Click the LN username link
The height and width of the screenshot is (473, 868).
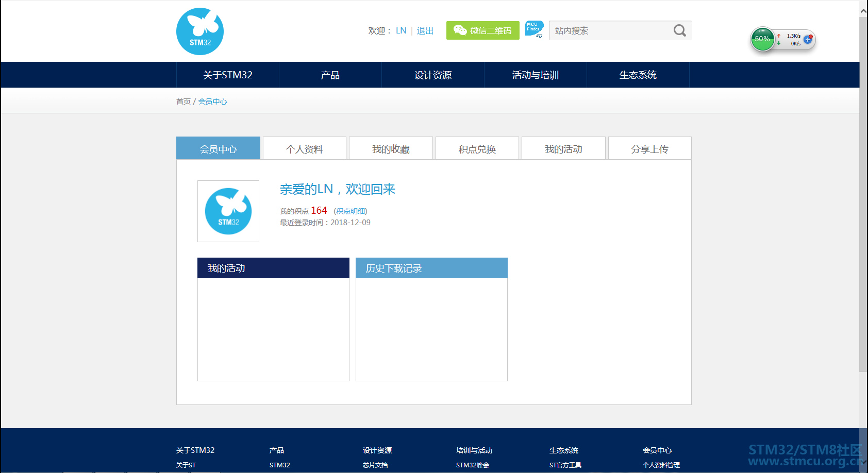coord(401,30)
